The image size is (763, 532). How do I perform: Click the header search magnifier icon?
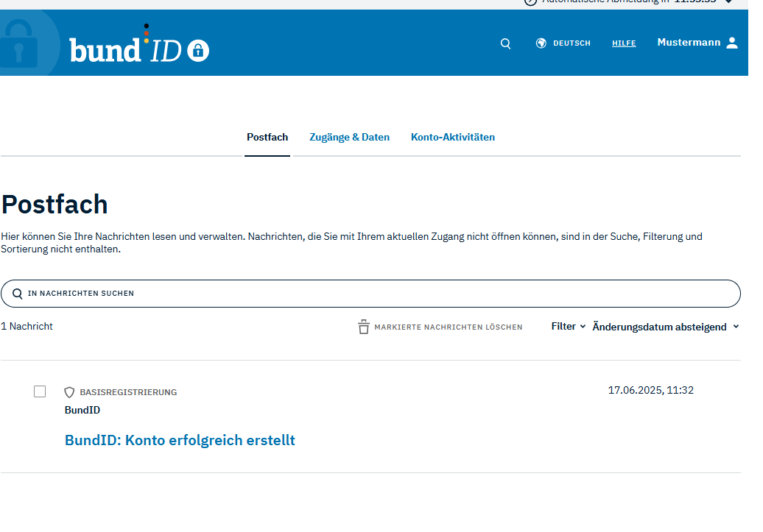click(505, 43)
